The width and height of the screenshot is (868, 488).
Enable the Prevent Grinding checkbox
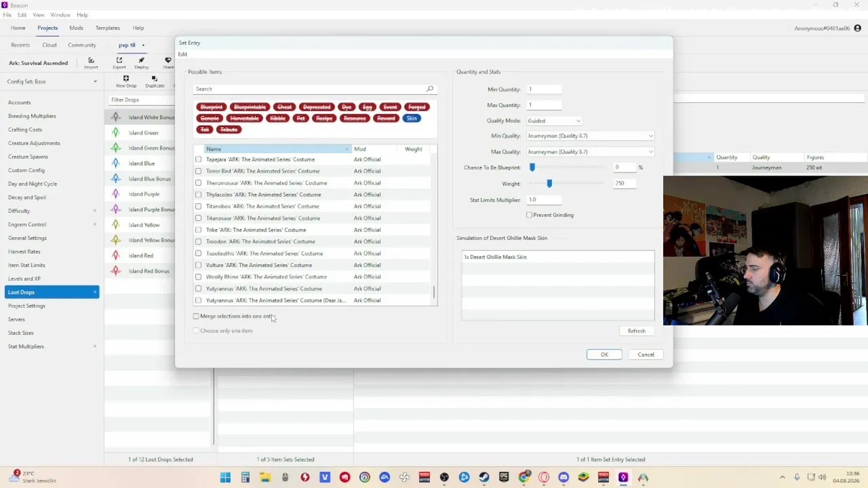[x=529, y=215]
